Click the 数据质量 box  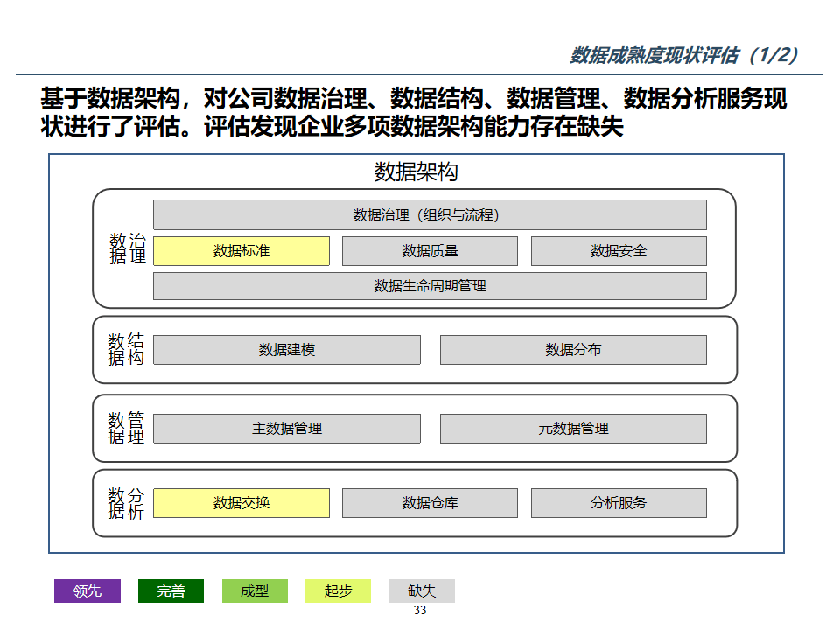[430, 251]
